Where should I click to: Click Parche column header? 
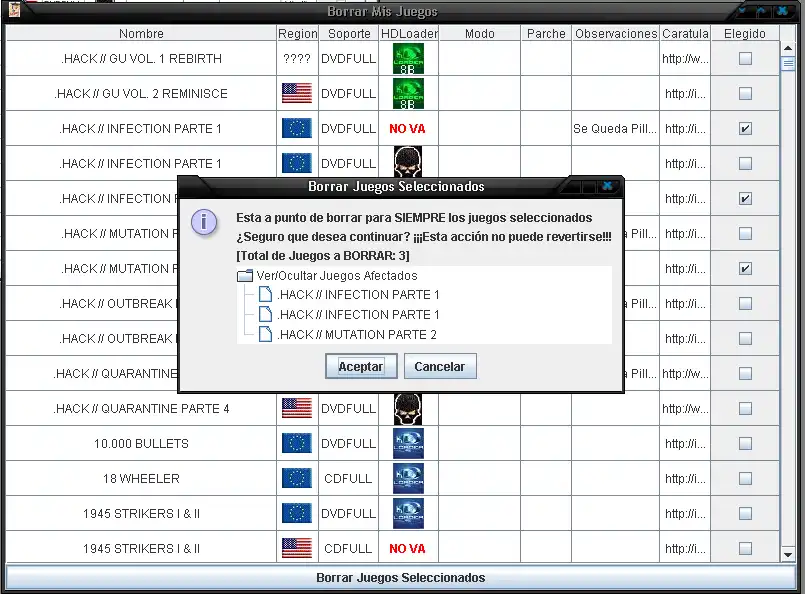[546, 33]
